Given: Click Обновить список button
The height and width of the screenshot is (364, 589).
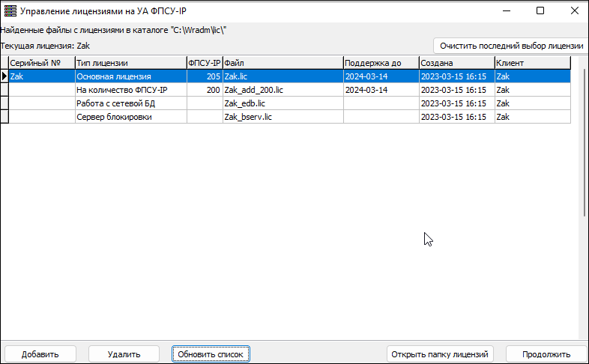Looking at the screenshot, I should coord(210,354).
